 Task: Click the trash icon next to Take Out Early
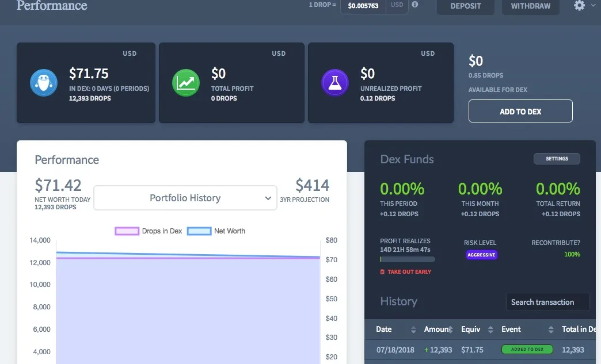click(x=382, y=272)
